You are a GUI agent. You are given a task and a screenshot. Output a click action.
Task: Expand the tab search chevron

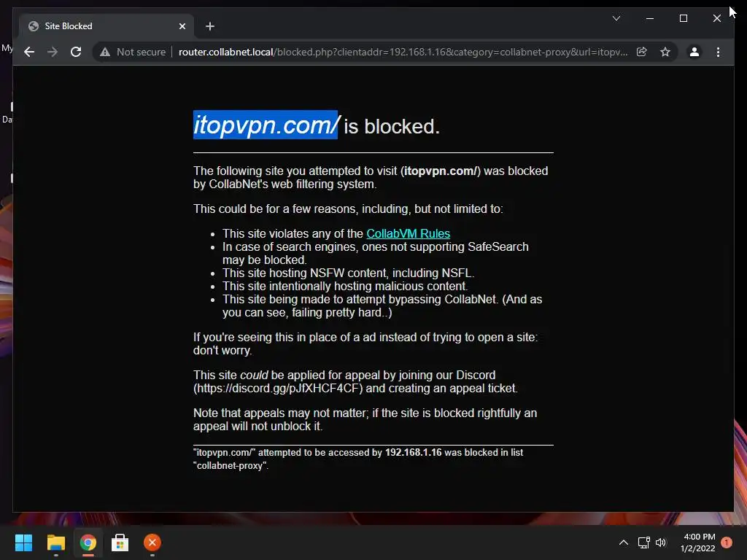click(616, 18)
